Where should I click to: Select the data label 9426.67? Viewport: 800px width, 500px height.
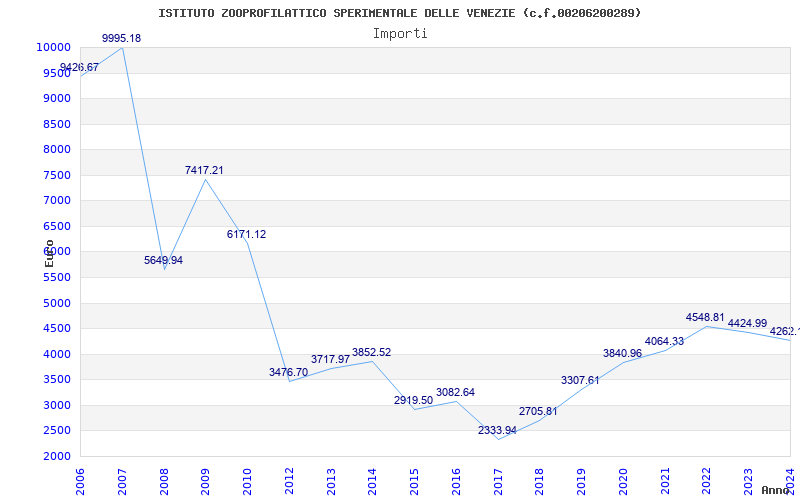tap(79, 67)
